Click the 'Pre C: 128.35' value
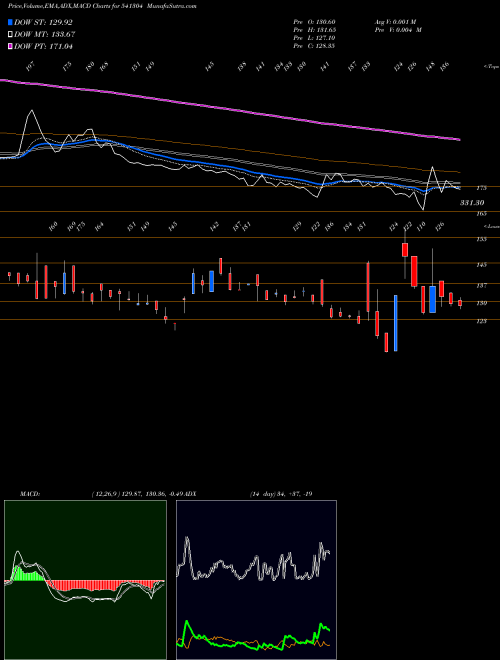500x660 pixels. pyautogui.click(x=314, y=46)
